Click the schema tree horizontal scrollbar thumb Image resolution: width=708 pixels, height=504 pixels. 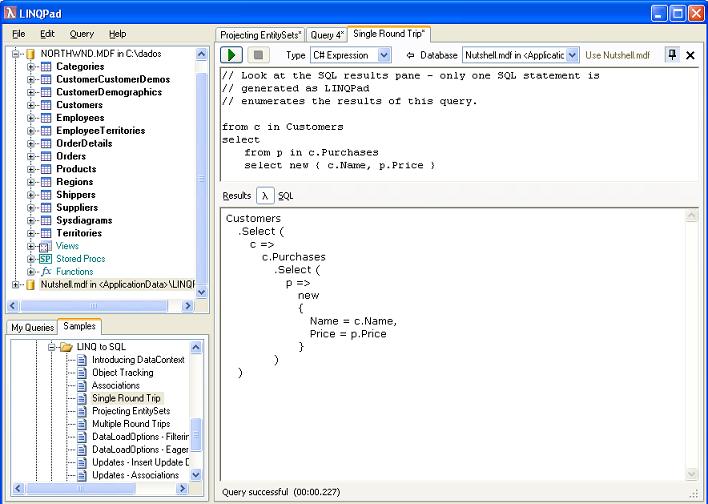tap(94, 306)
